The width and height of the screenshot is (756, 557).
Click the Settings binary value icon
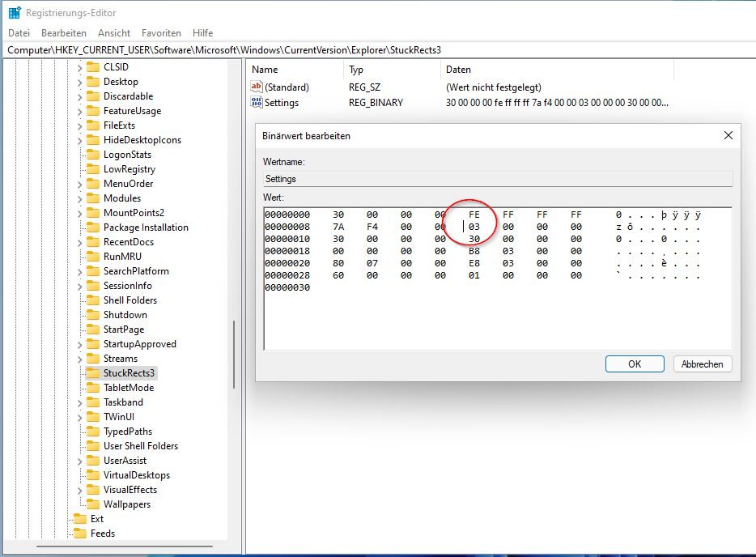point(257,103)
